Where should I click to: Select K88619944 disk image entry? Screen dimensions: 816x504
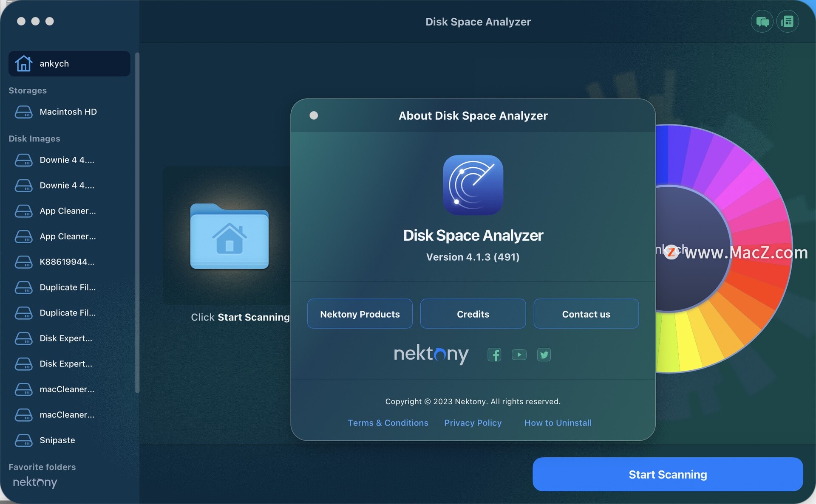click(69, 262)
